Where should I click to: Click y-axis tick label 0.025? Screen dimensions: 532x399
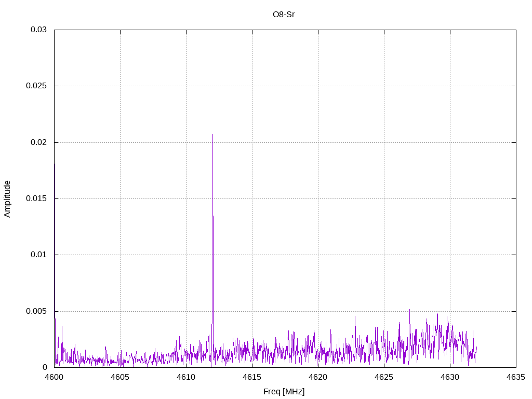pos(36,86)
